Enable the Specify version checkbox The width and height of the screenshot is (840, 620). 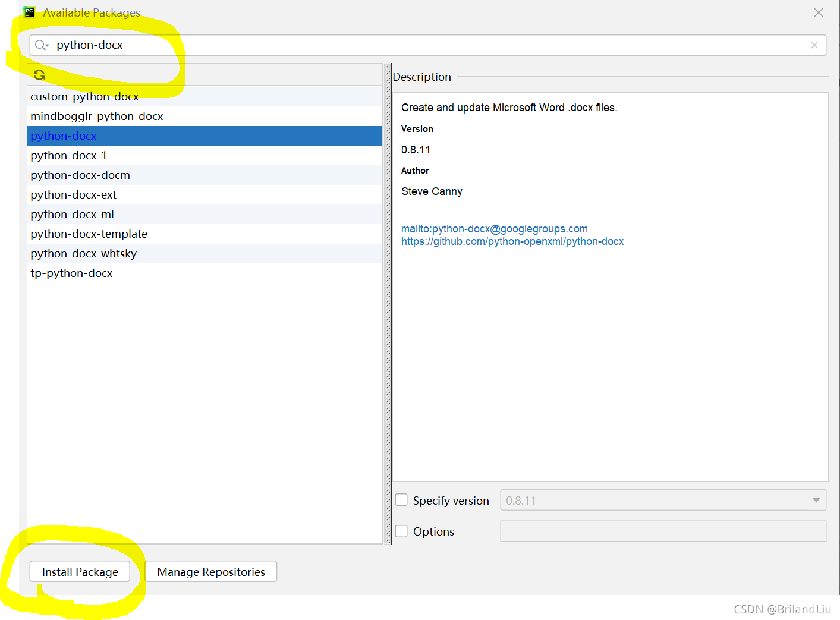point(402,501)
